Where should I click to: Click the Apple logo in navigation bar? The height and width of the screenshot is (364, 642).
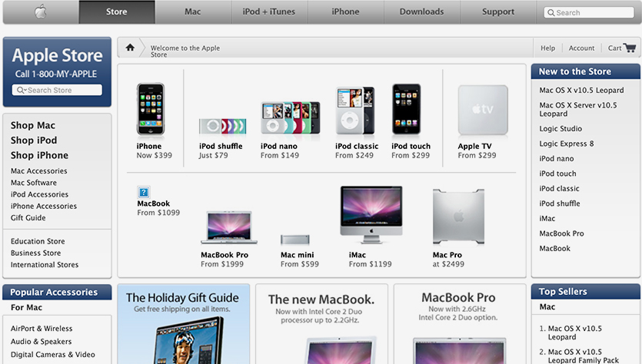click(x=40, y=12)
